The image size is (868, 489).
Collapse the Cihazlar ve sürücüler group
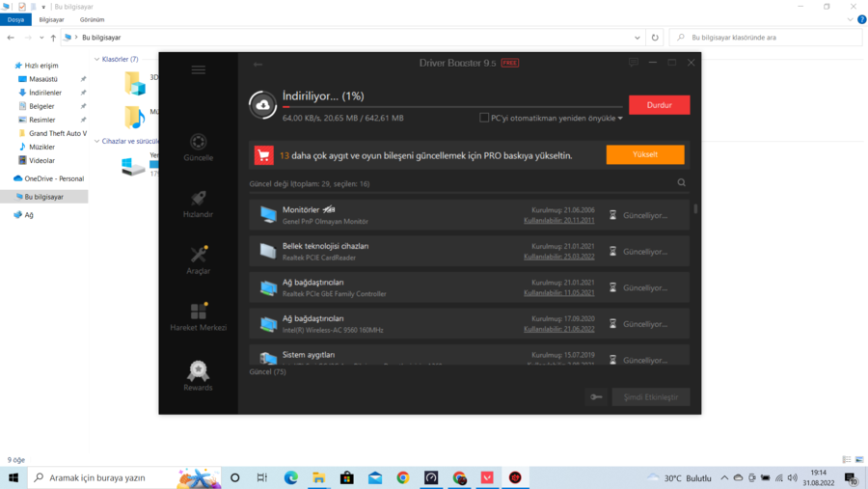[96, 141]
